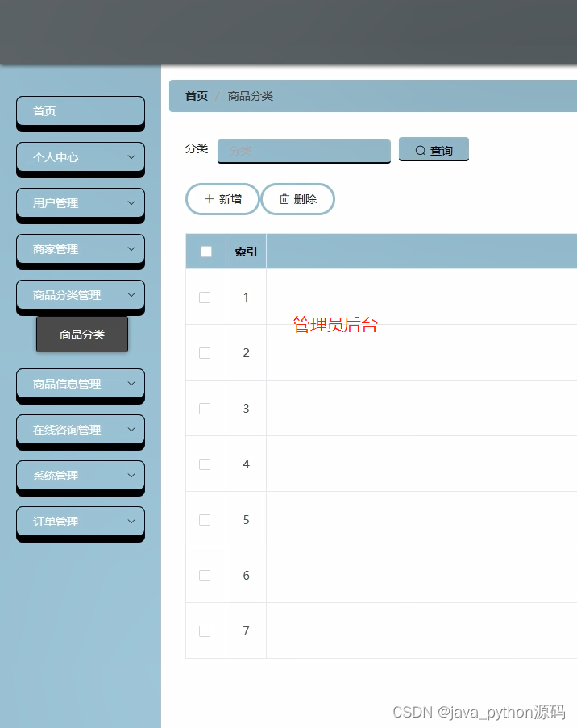Screen dimensions: 577x728
Task: Expand the 商品信息管理 chevron
Action: pyautogui.click(x=131, y=384)
